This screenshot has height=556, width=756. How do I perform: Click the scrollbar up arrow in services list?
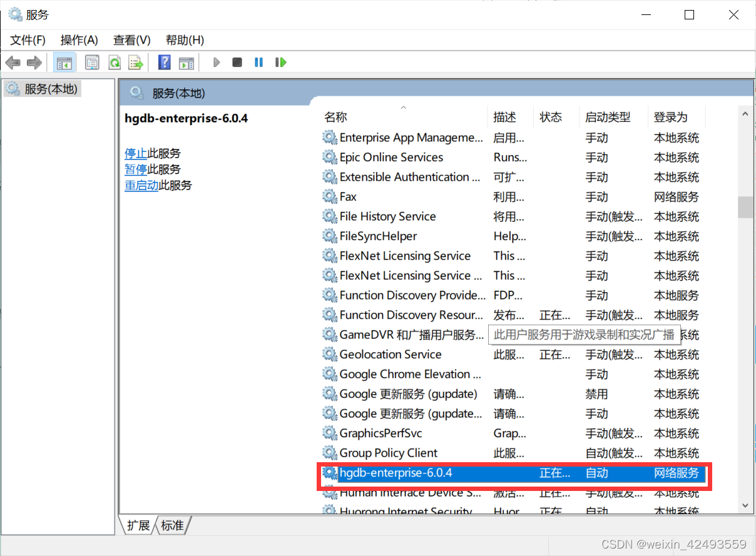(x=745, y=115)
